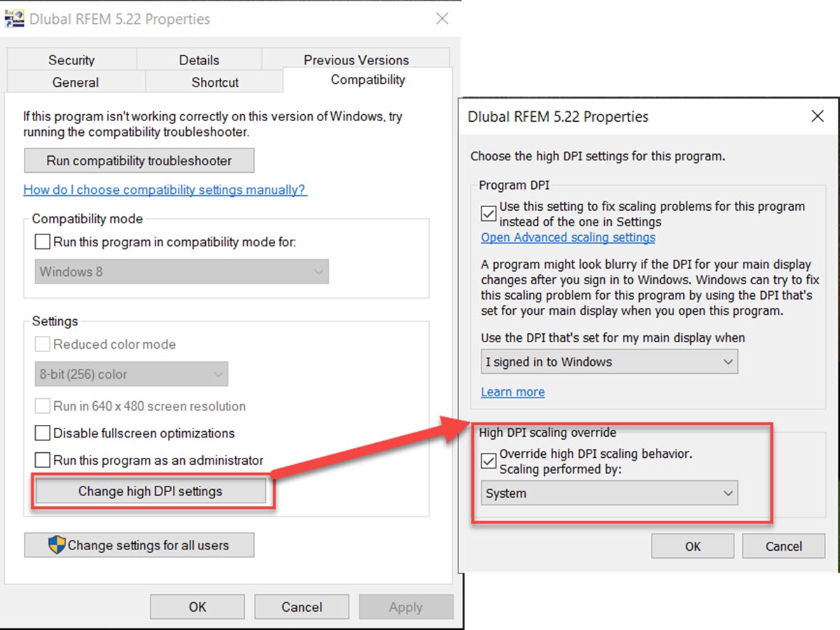
Task: Click the Apply button
Action: click(406, 607)
